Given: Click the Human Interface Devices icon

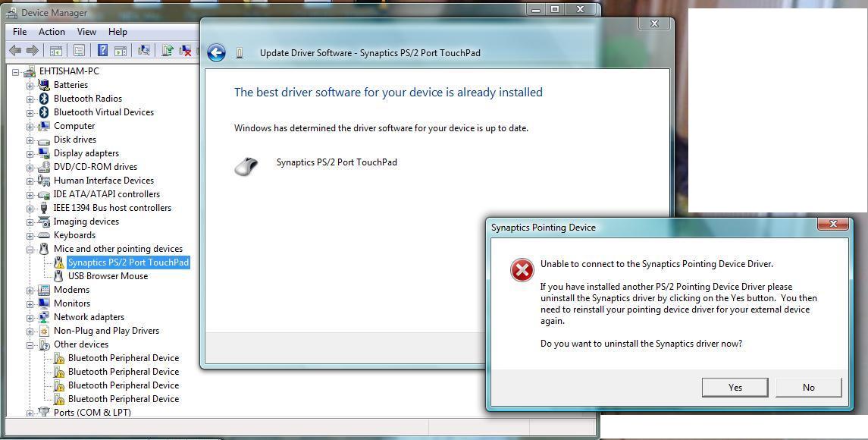Looking at the screenshot, I should [44, 181].
